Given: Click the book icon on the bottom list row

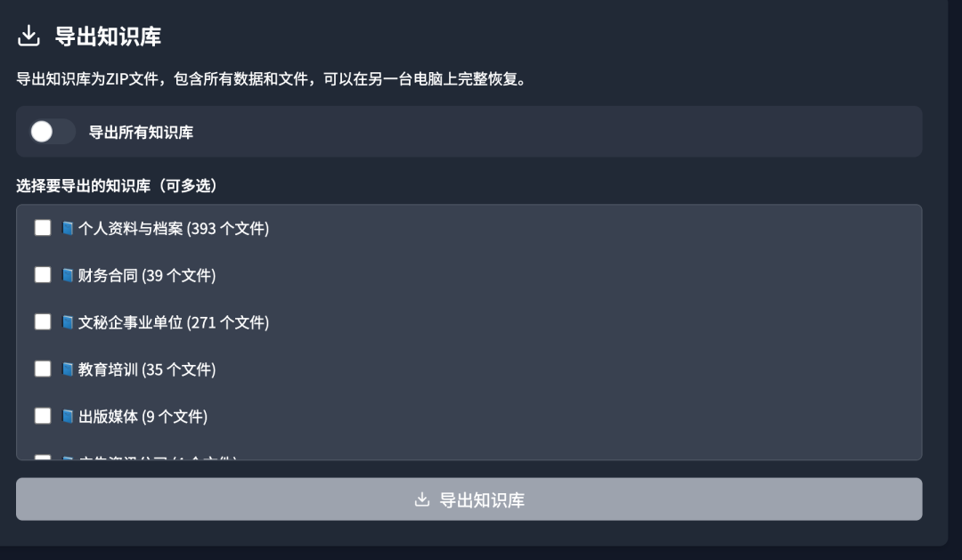Looking at the screenshot, I should (67, 458).
